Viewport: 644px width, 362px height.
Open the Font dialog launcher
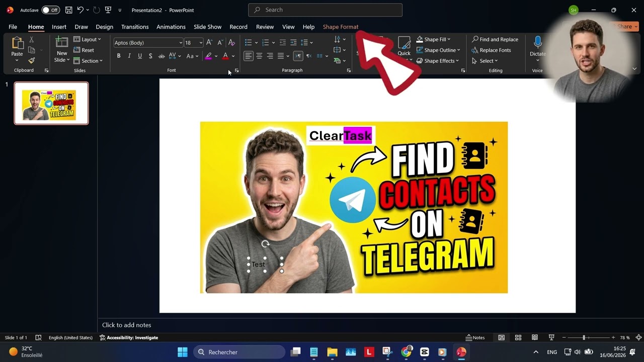point(236,71)
